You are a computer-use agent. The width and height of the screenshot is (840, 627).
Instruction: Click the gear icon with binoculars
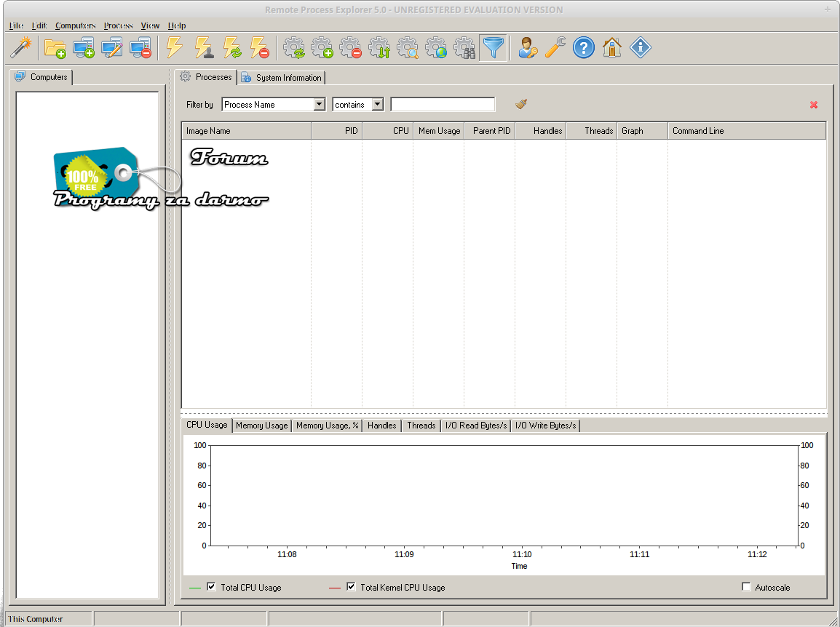click(464, 48)
